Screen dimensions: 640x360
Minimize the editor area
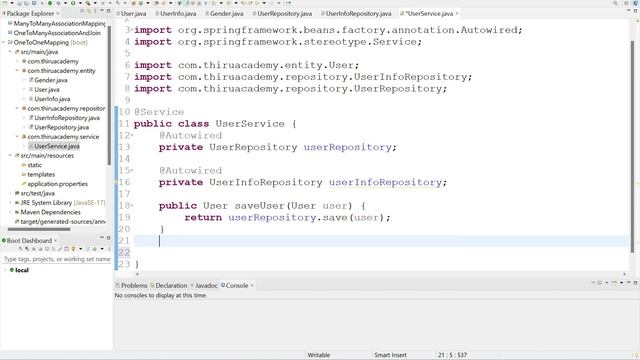[629, 10]
